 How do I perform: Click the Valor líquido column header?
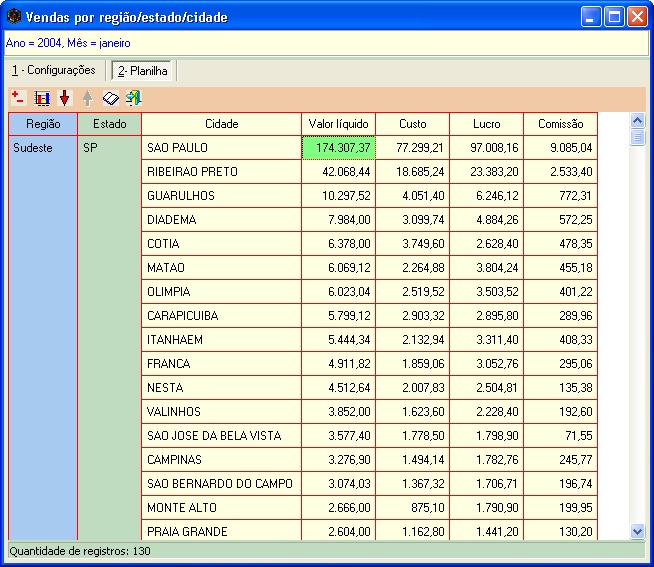pyautogui.click(x=338, y=124)
